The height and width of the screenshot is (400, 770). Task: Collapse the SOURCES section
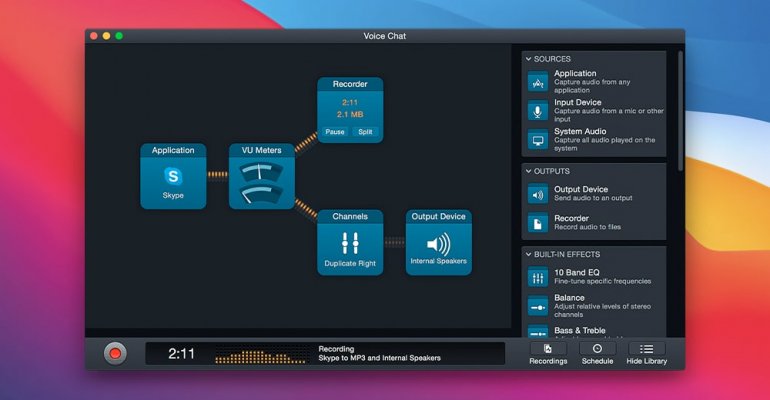(x=528, y=60)
